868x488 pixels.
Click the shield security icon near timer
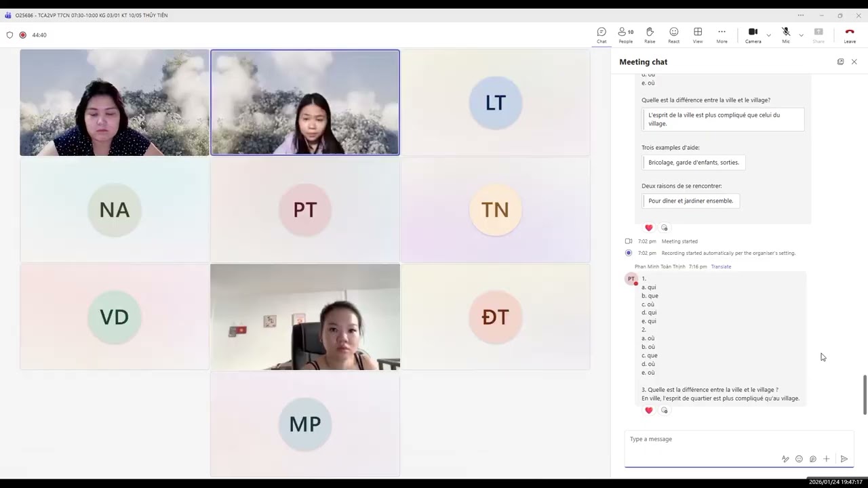click(x=9, y=35)
